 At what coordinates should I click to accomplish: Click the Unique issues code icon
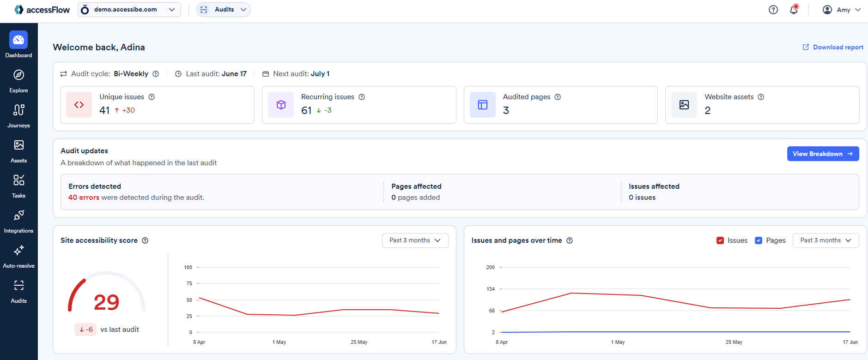[79, 105]
